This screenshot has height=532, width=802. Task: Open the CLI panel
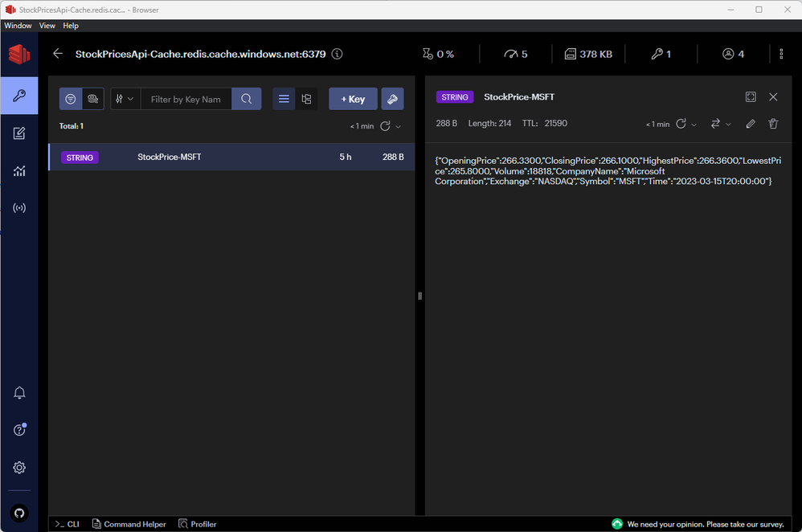click(x=67, y=524)
